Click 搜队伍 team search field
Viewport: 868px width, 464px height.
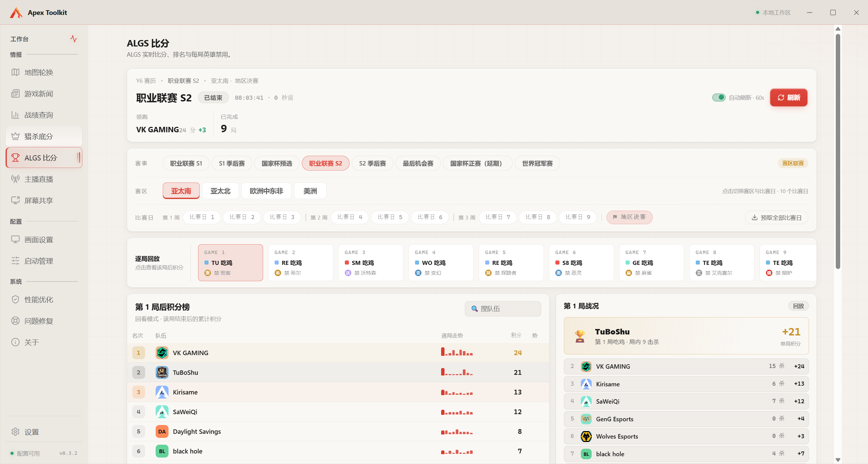pyautogui.click(x=503, y=309)
